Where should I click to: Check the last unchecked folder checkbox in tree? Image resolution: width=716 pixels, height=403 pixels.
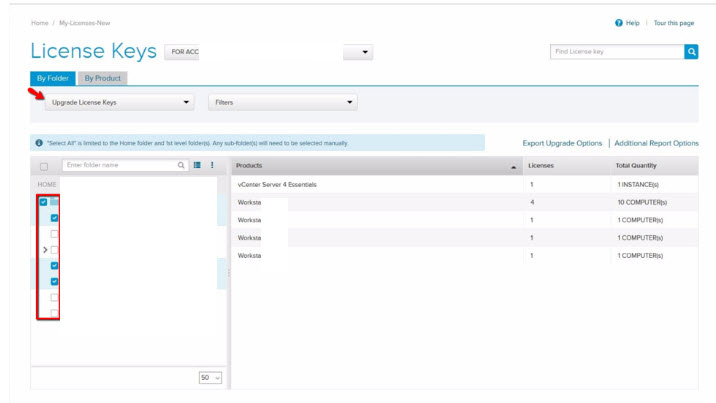pos(54,313)
